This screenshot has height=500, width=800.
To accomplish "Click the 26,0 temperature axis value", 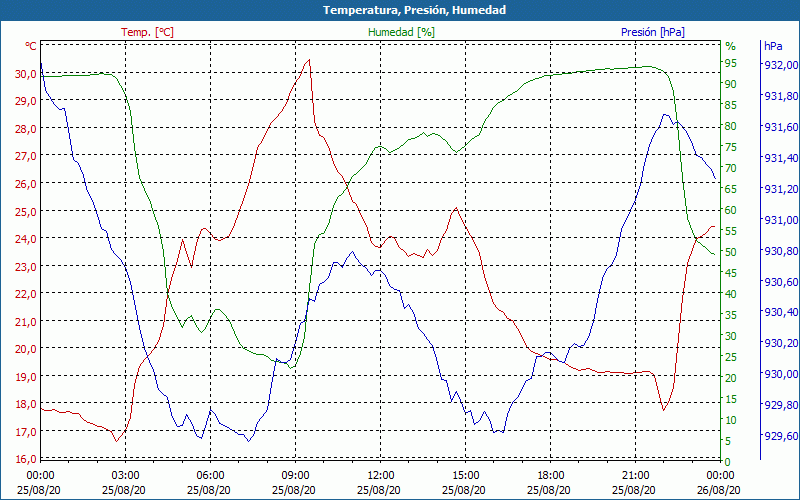I will pos(26,184).
